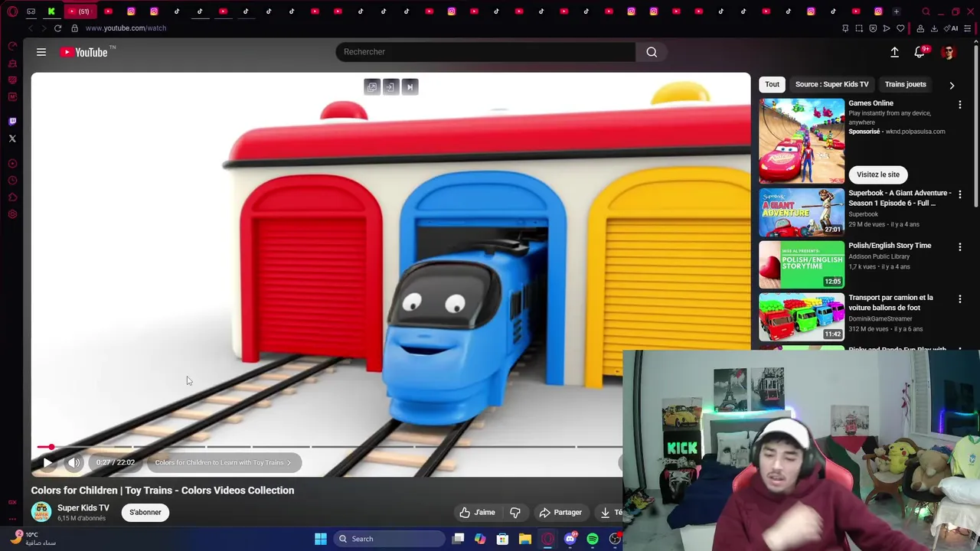Open the Twitch sidebar icon
The height and width of the screenshot is (551, 980).
coord(12,121)
